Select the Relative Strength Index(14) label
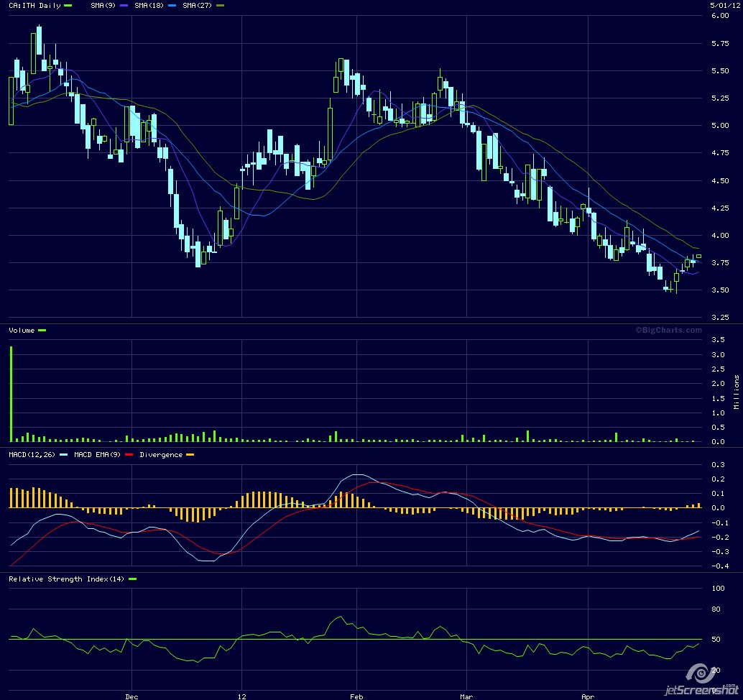Screen dimensions: 743x700 point(66,579)
